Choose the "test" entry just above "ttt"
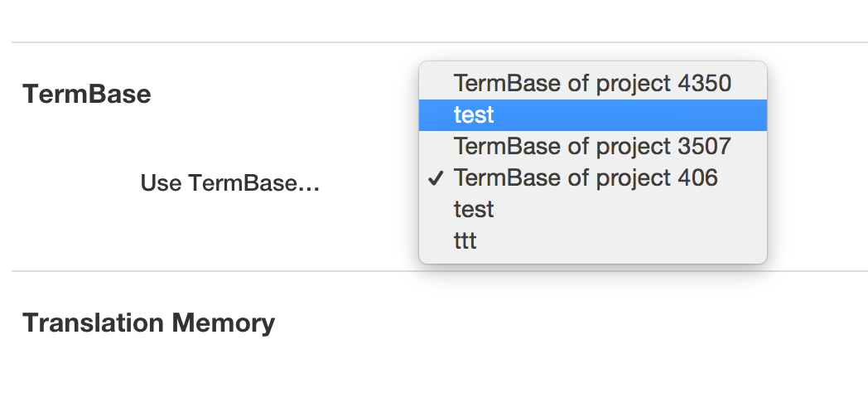Image resolution: width=868 pixels, height=398 pixels. [x=474, y=209]
